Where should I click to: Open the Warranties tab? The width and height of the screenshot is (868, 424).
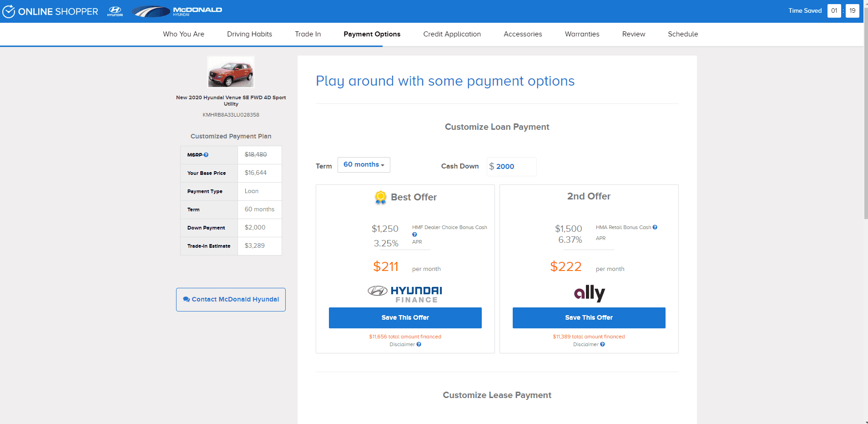(582, 34)
